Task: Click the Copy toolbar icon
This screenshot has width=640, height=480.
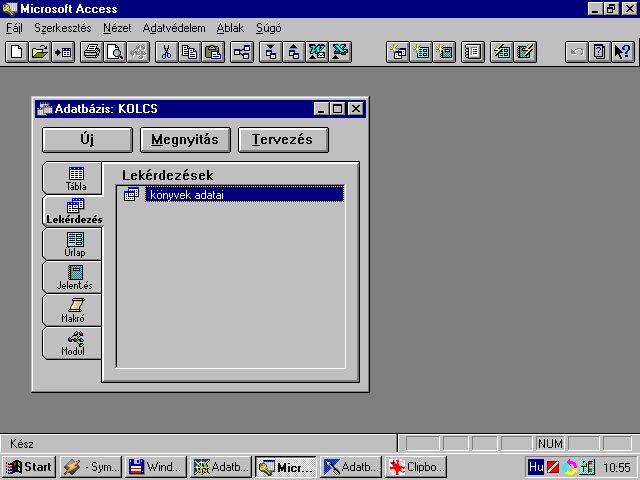Action: pos(190,52)
